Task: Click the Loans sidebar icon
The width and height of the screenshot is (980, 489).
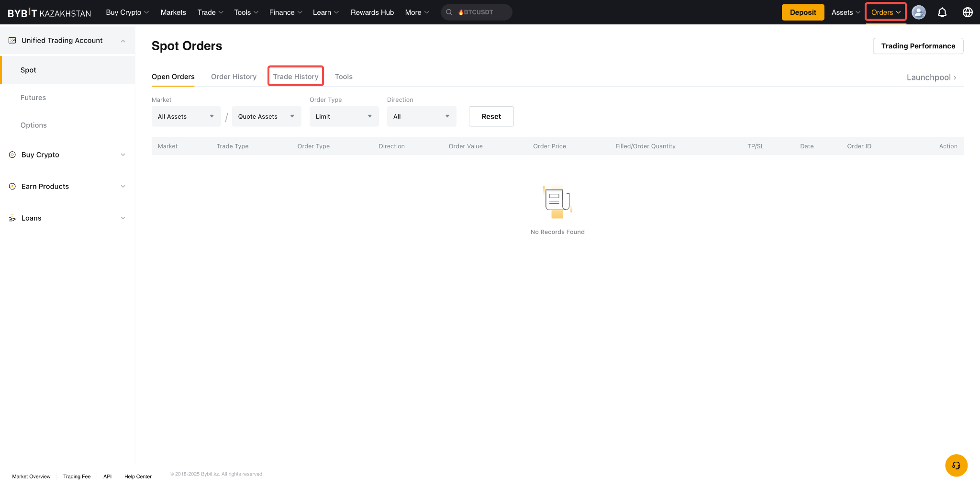Action: pyautogui.click(x=12, y=218)
